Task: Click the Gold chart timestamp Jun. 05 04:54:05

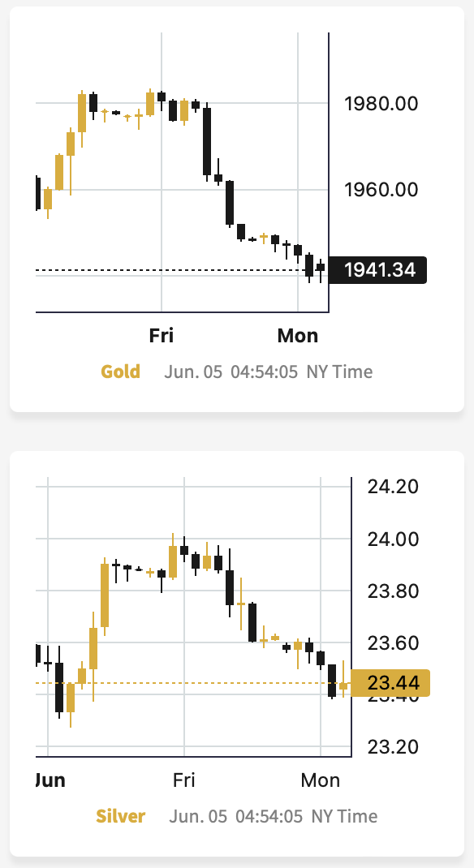Action: coord(231,372)
